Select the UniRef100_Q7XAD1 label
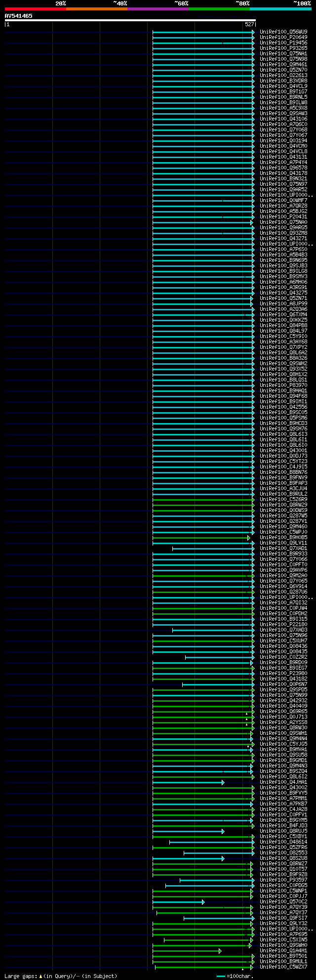Image resolution: width=316 pixels, height=980 pixels. pos(283,548)
